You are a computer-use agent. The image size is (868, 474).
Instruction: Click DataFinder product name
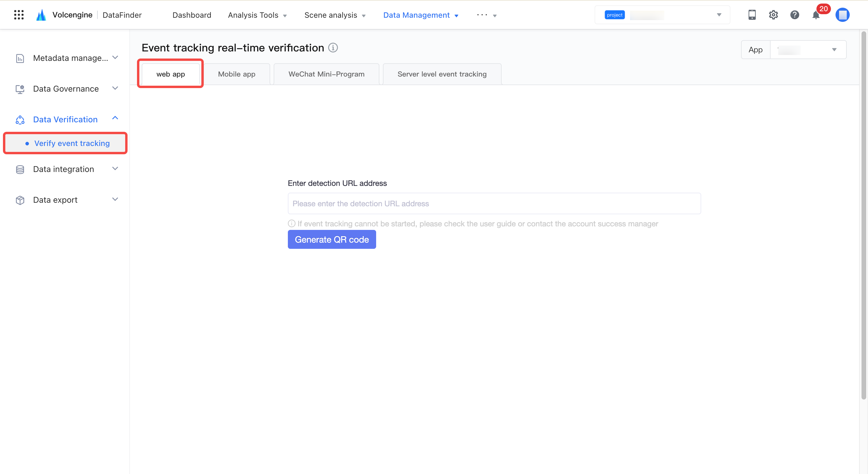[122, 15]
